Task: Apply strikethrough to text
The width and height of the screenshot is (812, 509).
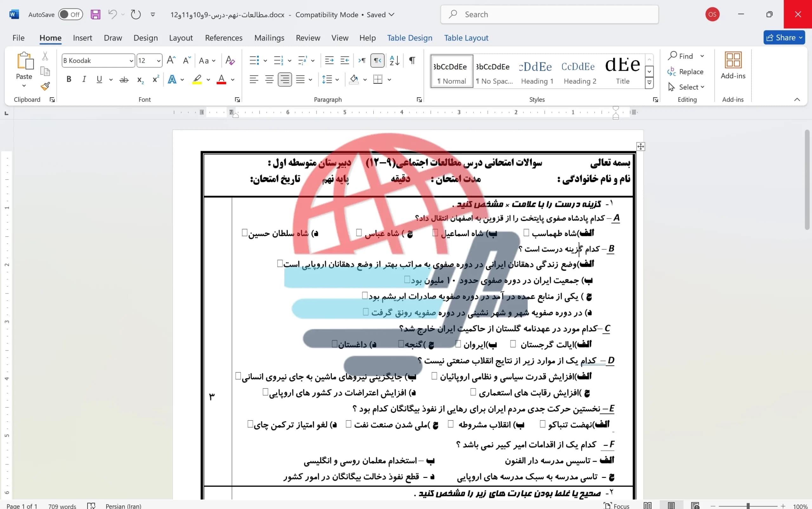Action: (124, 80)
